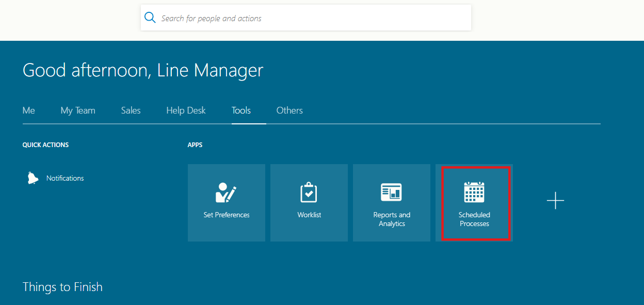Viewport: 644px width, 305px height.
Task: Open the Scheduled Processes app
Action: [x=474, y=203]
